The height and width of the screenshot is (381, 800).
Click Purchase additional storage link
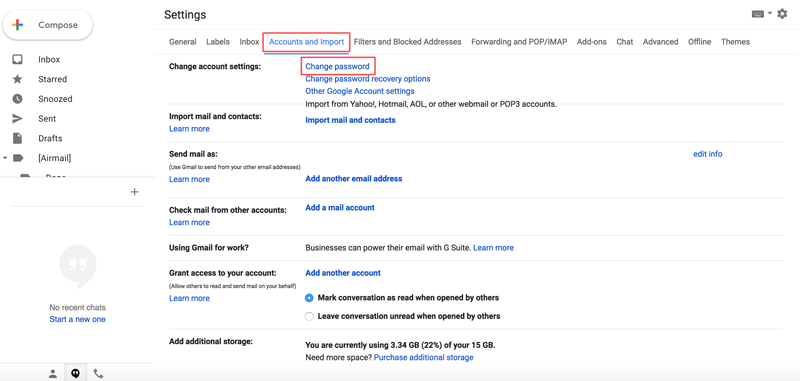pyautogui.click(x=423, y=358)
